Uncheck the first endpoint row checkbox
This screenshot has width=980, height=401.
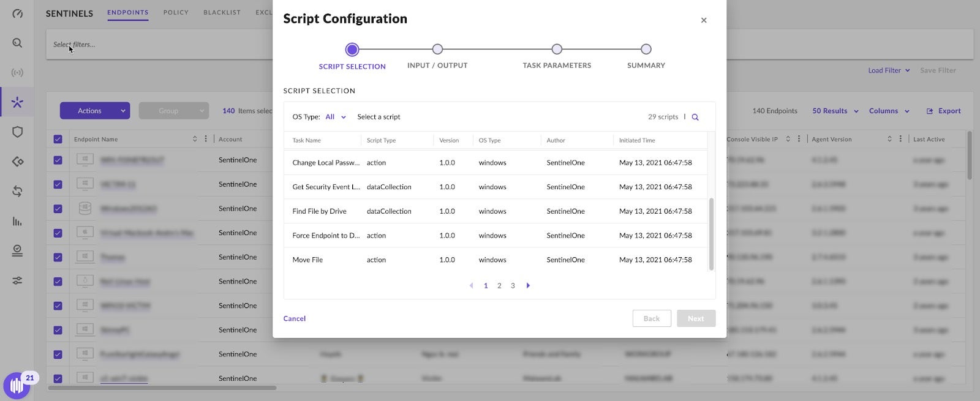[58, 160]
